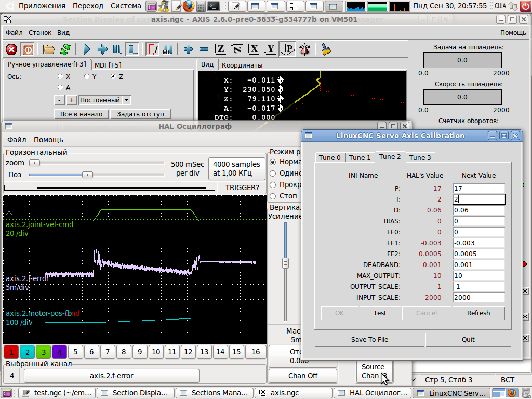The image size is (532, 399).
Task: Select oscilloscope channel 3 button
Action: click(x=44, y=352)
